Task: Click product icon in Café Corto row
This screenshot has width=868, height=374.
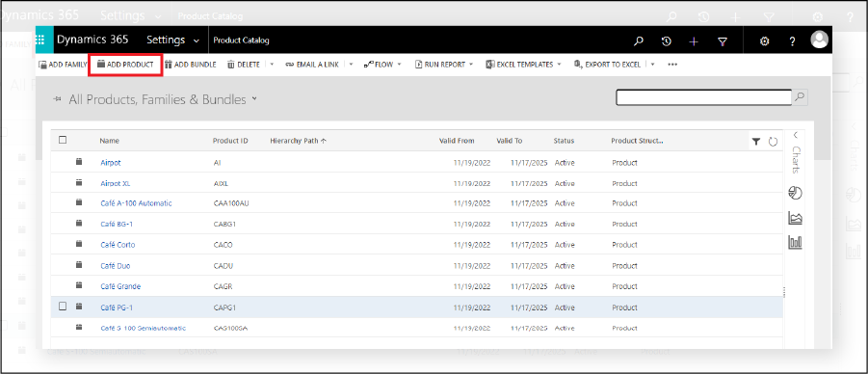Action: 79,244
